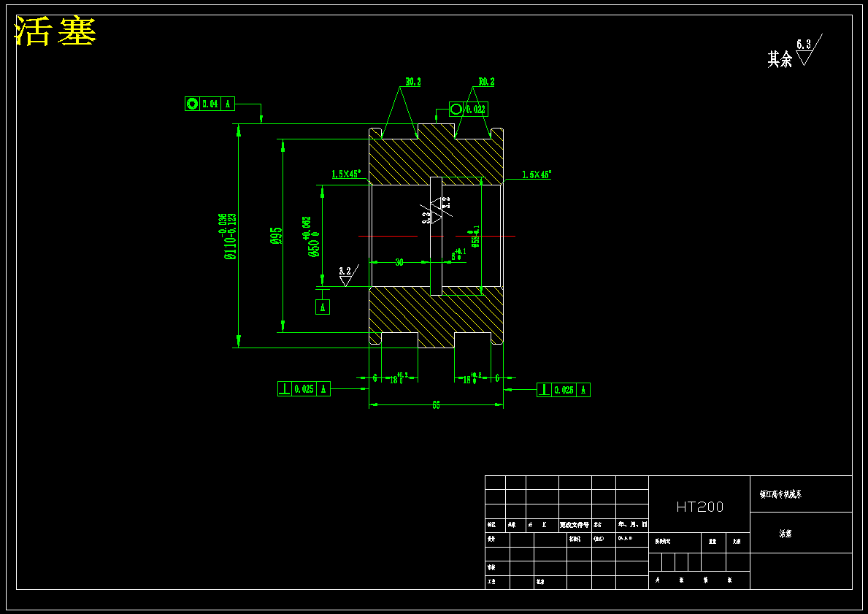Screen dimensions: 868x614
Task: Click the 更改文件号 header cell
Action: [x=575, y=524]
